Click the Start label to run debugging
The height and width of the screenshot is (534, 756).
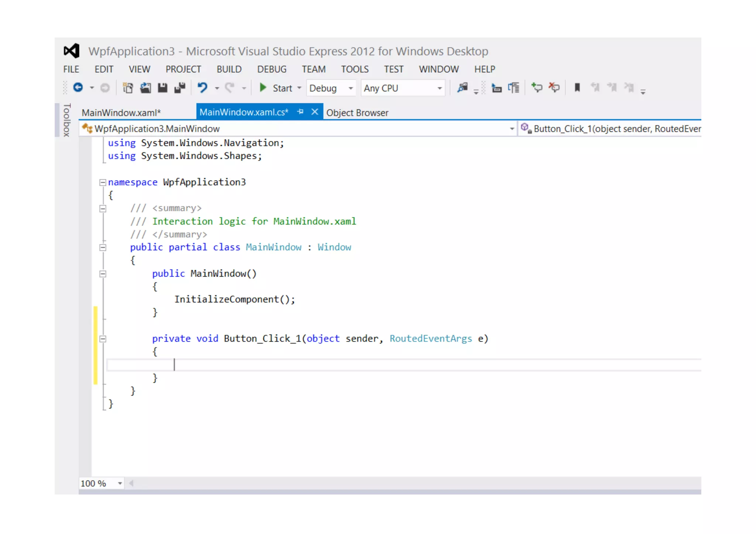point(282,88)
